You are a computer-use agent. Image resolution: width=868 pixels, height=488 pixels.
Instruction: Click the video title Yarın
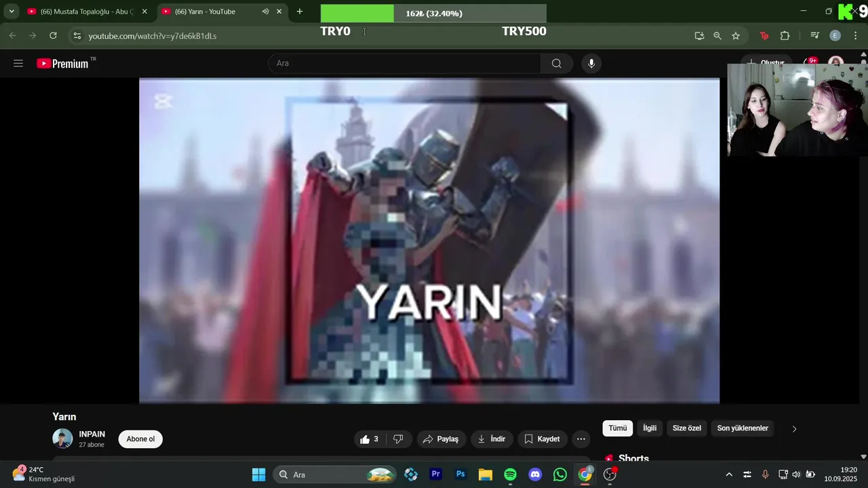pyautogui.click(x=64, y=417)
